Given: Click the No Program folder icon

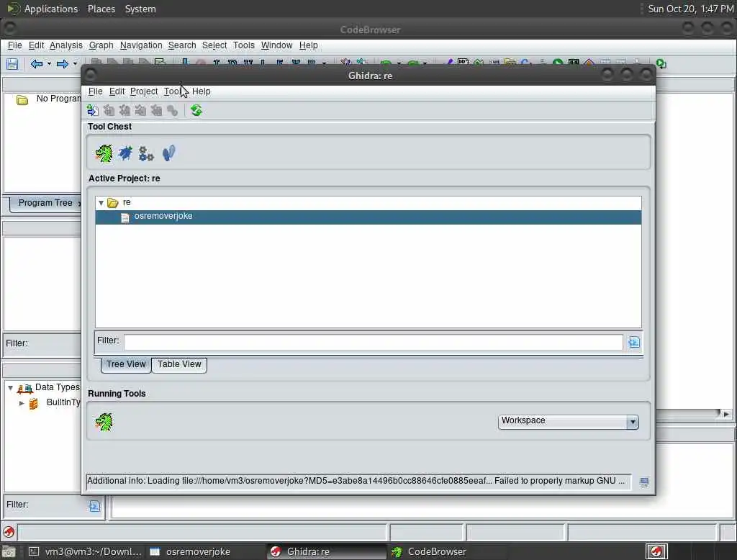Looking at the screenshot, I should point(22,99).
